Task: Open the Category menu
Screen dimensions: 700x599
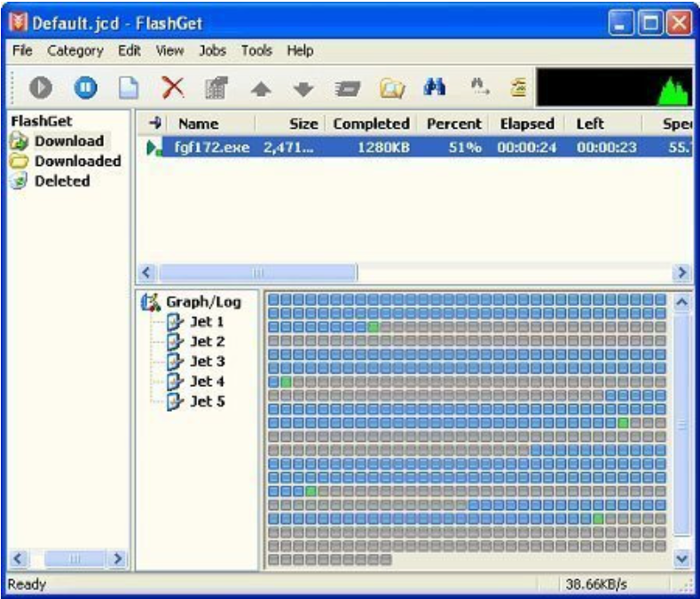Action: (75, 51)
